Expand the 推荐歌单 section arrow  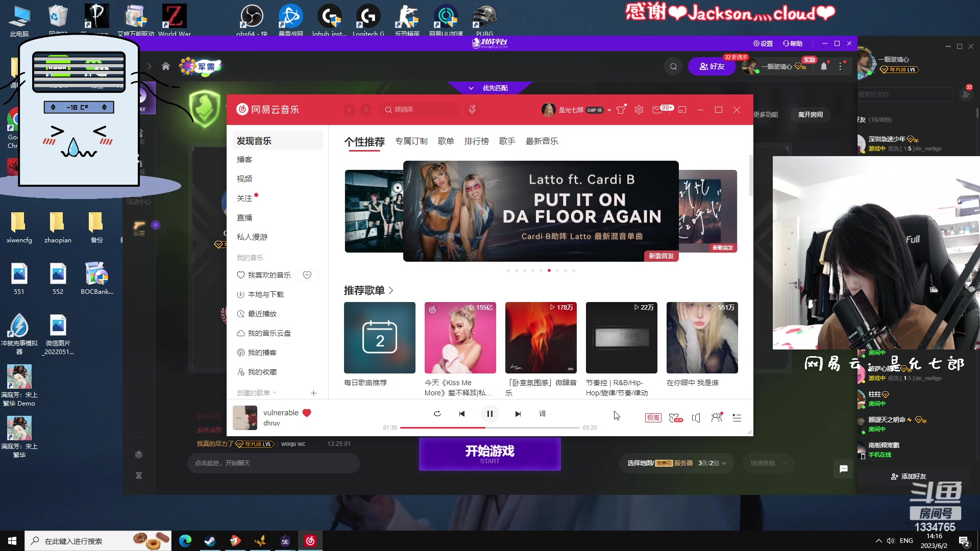(x=391, y=290)
